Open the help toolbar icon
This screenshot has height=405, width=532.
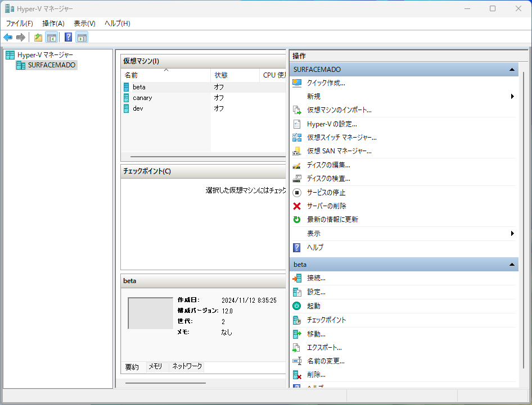[68, 37]
